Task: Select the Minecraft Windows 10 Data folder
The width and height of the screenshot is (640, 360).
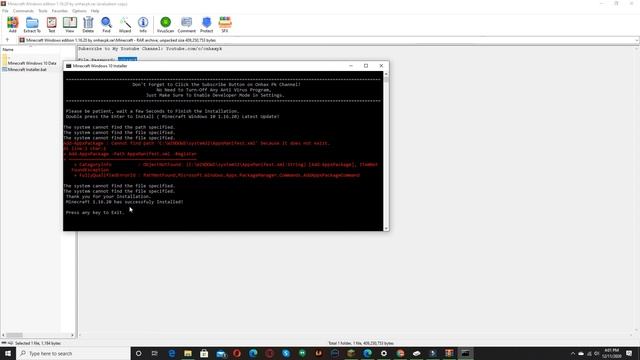Action: pyautogui.click(x=29, y=63)
